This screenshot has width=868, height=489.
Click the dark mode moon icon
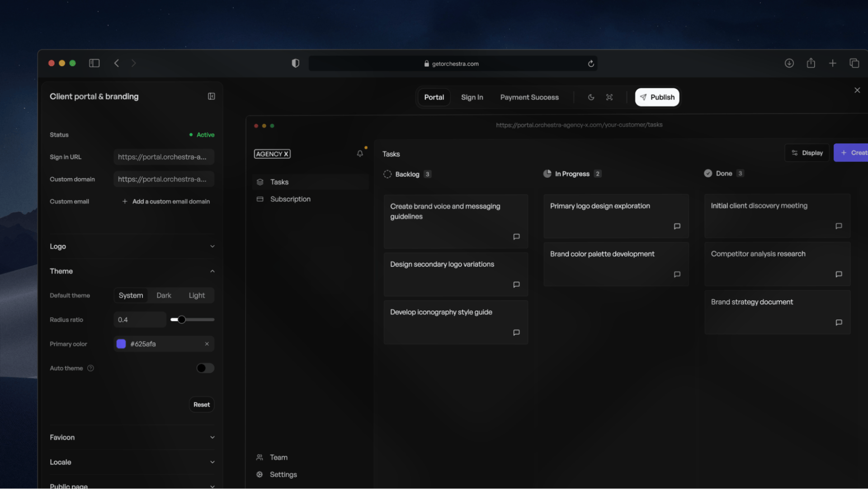591,97
